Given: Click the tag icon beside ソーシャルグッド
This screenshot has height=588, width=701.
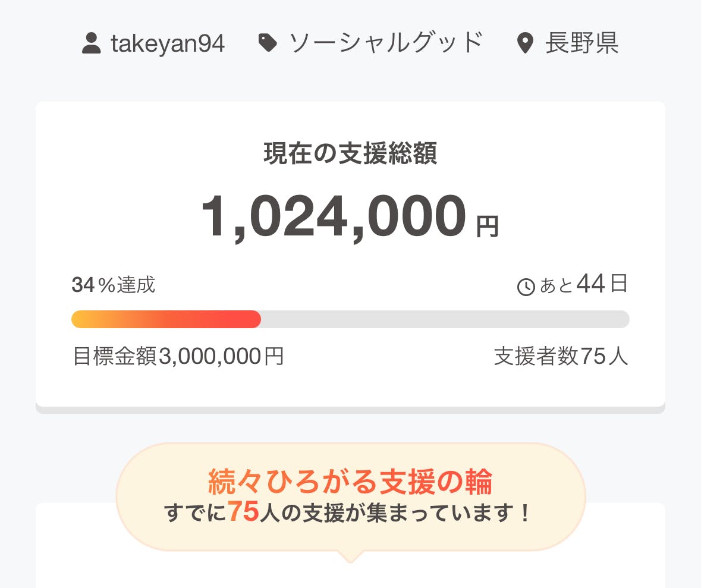Looking at the screenshot, I should pyautogui.click(x=268, y=43).
